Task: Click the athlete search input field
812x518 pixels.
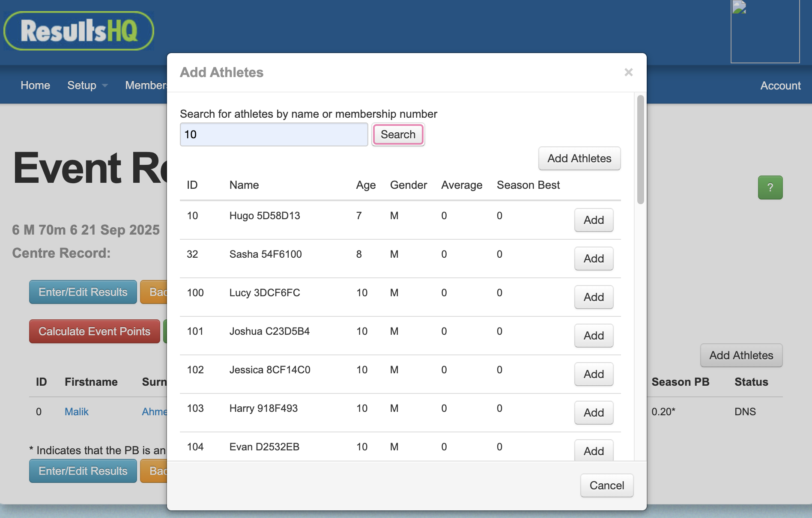Action: 274,134
